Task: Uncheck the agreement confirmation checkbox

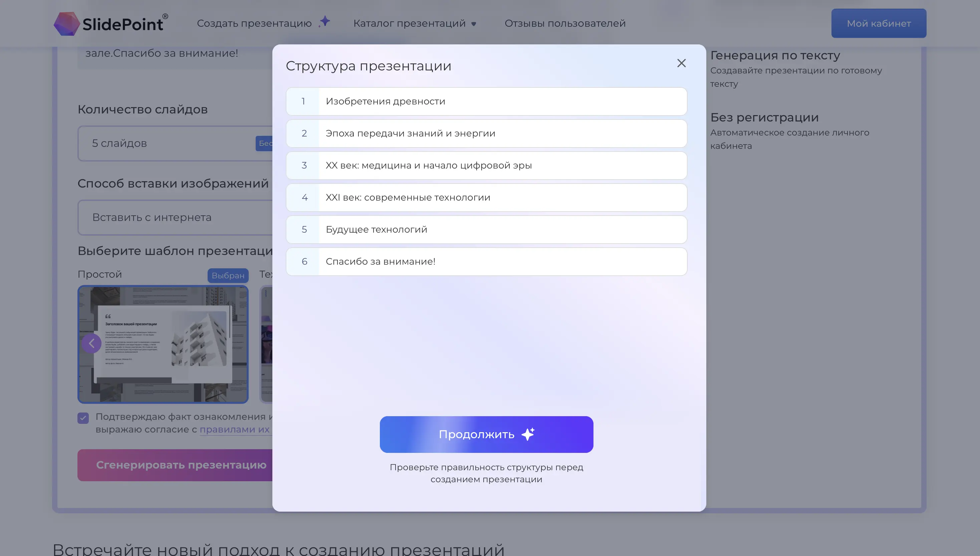Action: (x=83, y=418)
